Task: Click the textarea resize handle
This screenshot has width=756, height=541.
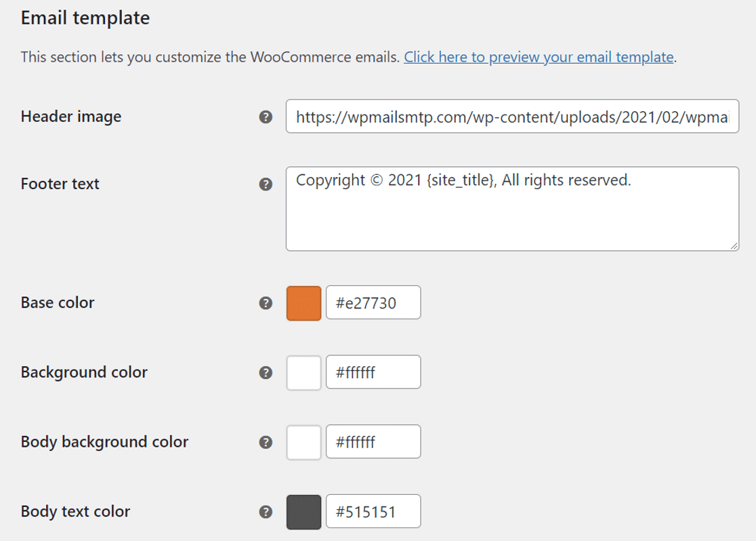Action: (x=734, y=245)
